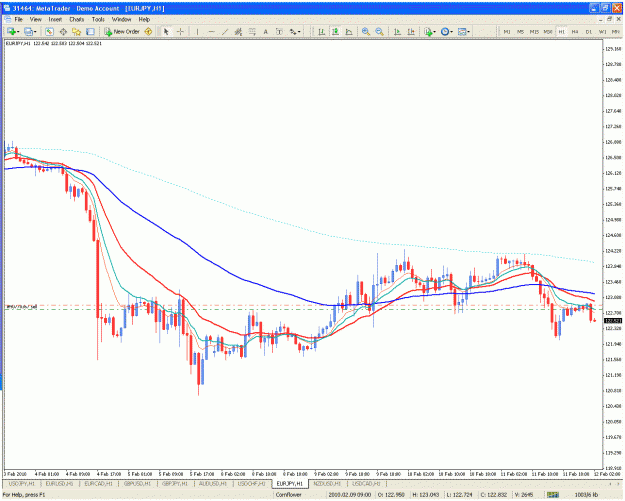Switch to the USDJPY,H1 chart tab
Screen dimensions: 625x501
pos(22,483)
